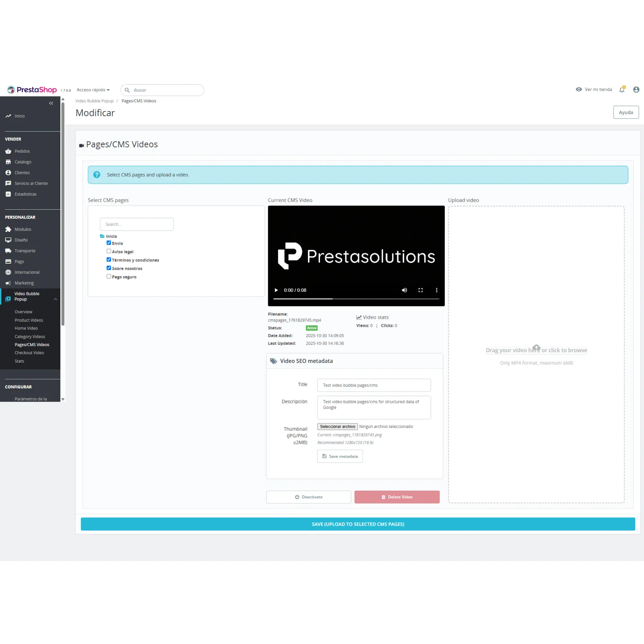644x644 pixels.
Task: Enable the Pago seguro checkbox
Action: pos(109,277)
